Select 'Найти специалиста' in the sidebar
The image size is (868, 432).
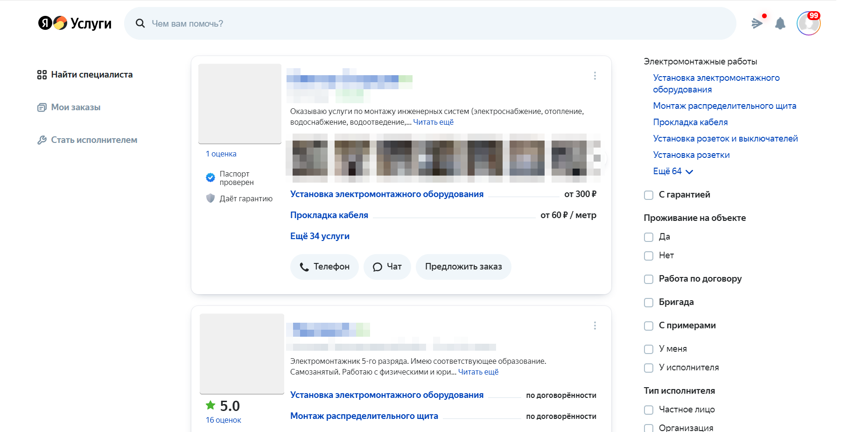tap(92, 74)
